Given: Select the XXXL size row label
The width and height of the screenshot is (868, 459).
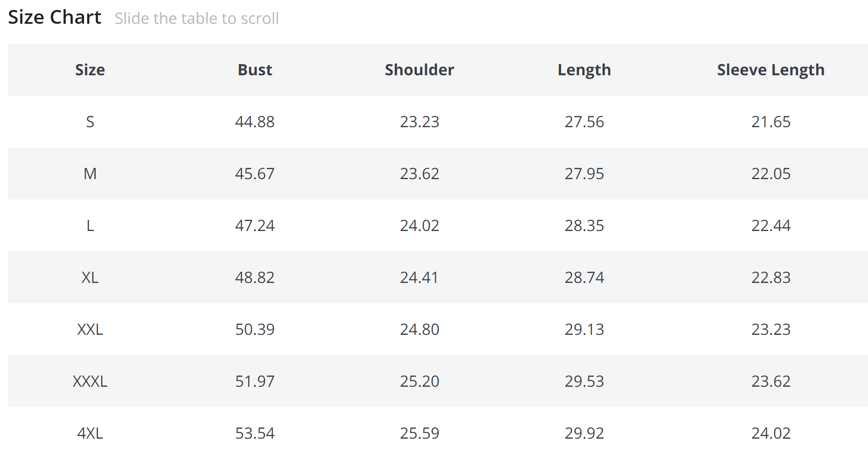Looking at the screenshot, I should point(90,381).
